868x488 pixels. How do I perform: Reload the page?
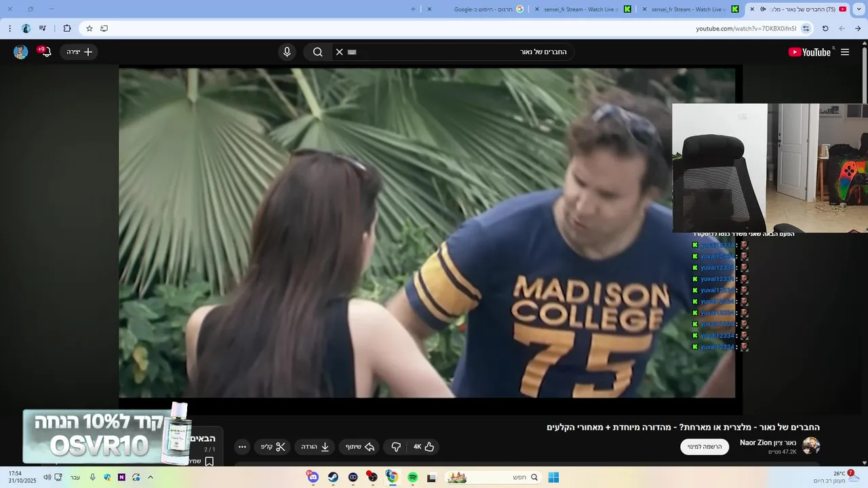click(825, 28)
